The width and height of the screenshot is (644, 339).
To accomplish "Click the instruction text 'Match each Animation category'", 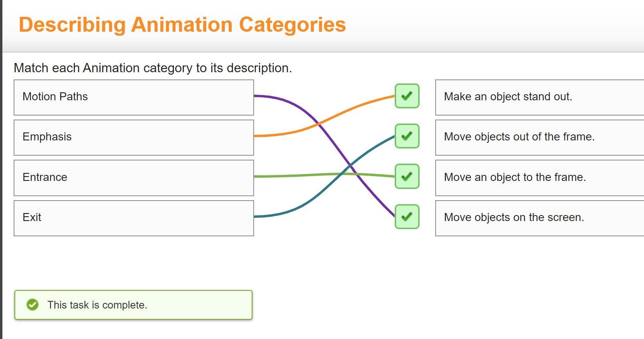I will pos(103,68).
